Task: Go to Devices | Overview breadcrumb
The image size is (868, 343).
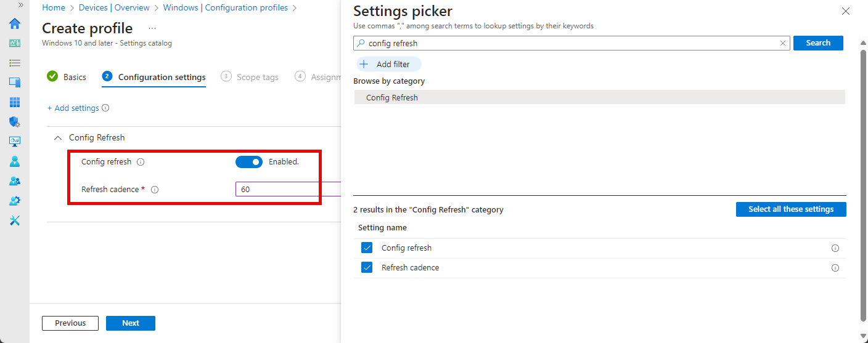Action: pyautogui.click(x=114, y=8)
